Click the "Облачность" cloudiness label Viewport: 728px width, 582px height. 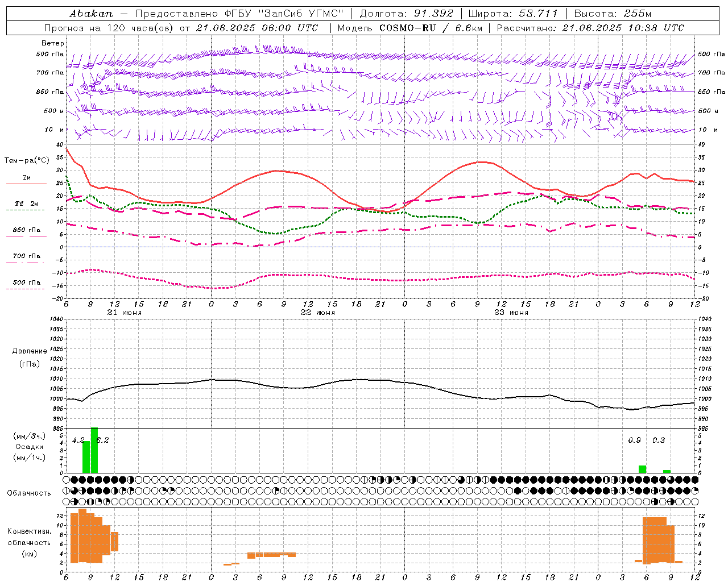[29, 493]
